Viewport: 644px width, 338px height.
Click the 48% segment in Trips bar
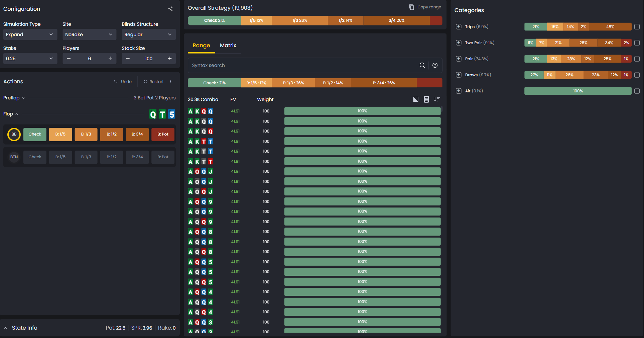[610, 27]
